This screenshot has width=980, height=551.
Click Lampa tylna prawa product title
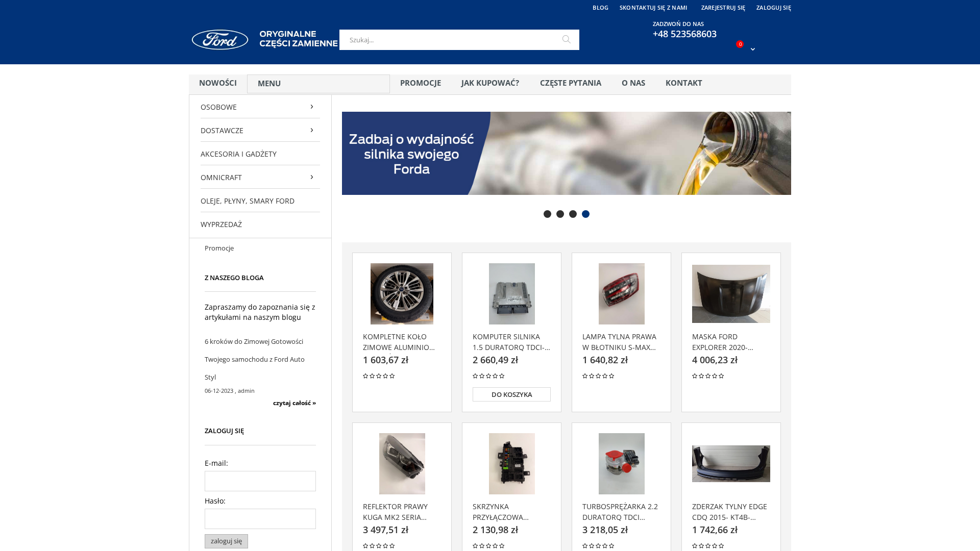[x=620, y=342]
